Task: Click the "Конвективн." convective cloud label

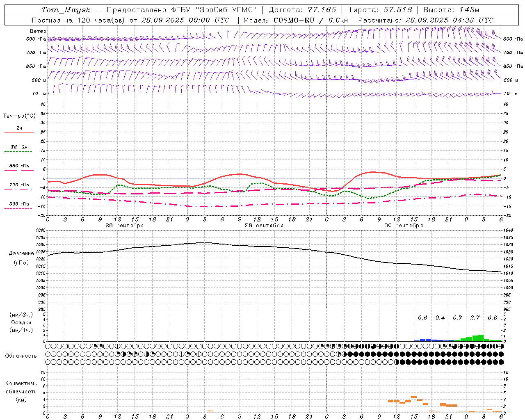Action: [x=21, y=383]
